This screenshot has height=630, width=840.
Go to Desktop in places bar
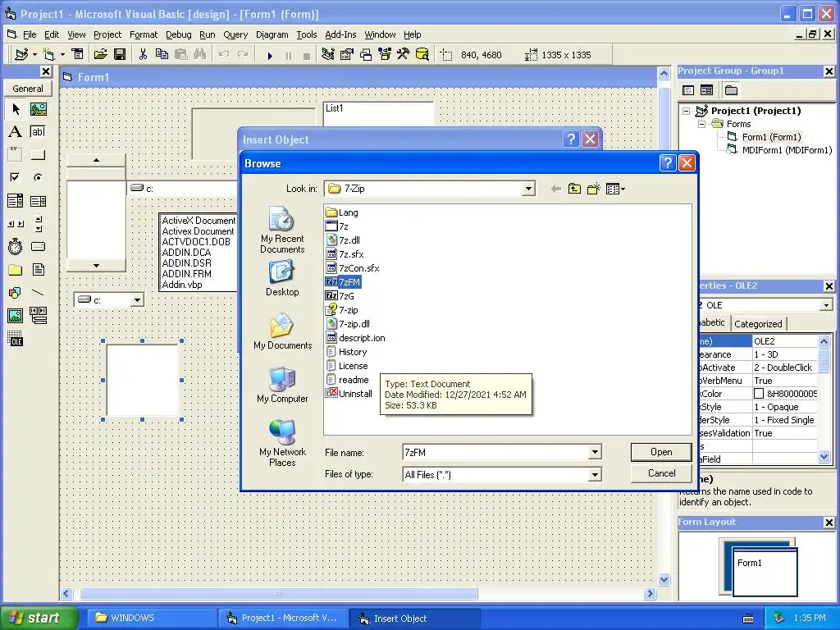pyautogui.click(x=282, y=279)
